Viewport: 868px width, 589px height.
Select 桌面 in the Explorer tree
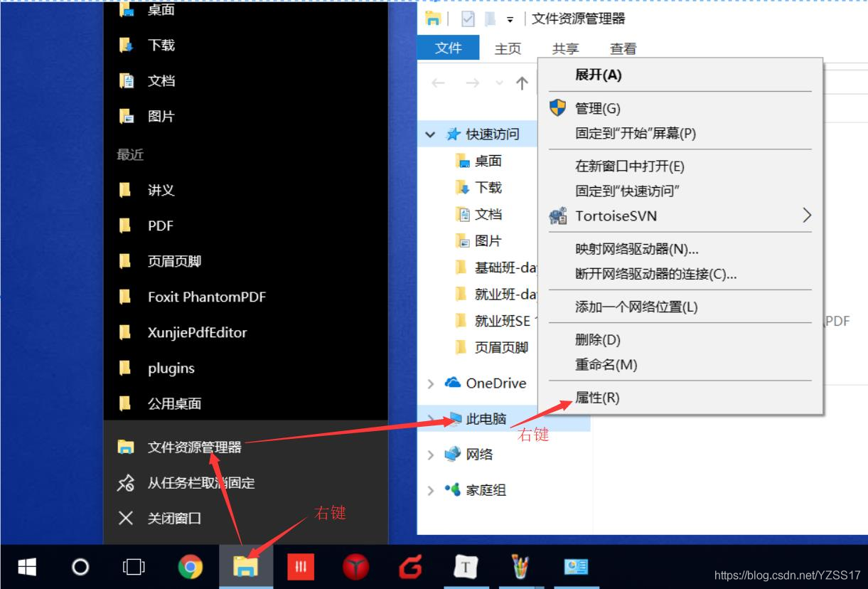pos(488,161)
